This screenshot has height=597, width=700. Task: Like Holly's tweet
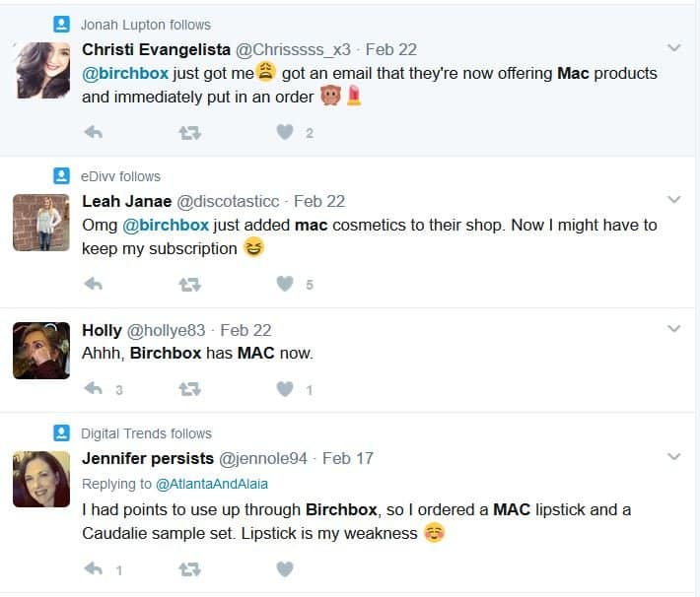[285, 389]
